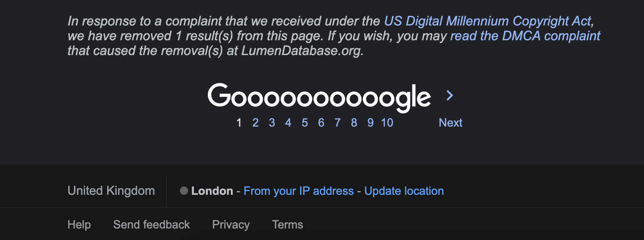This screenshot has width=644, height=240.
Task: Go to results page 3
Action: tap(272, 122)
